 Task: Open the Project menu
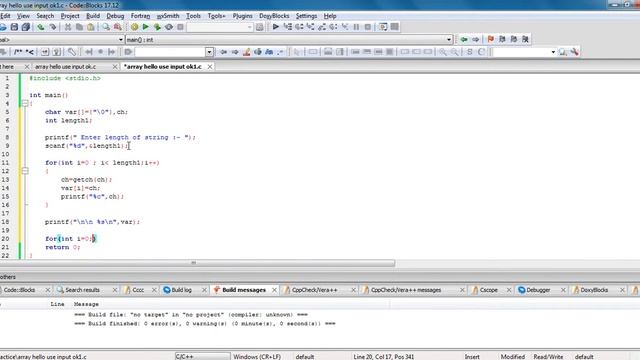(70, 16)
